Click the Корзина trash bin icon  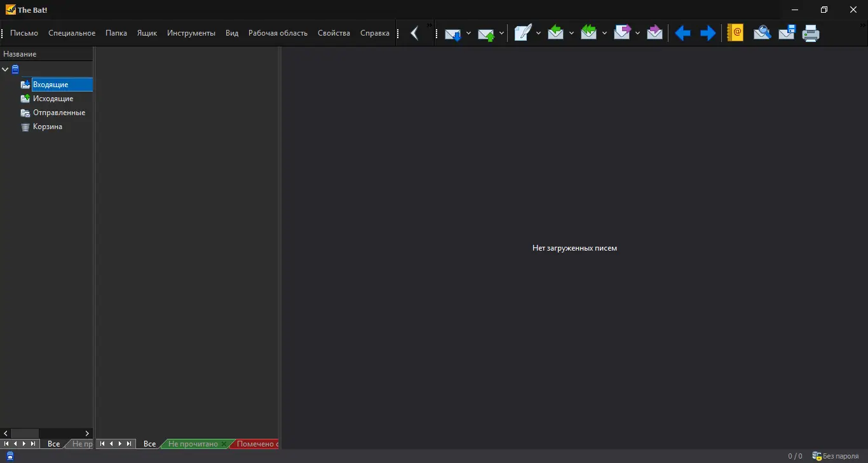pos(25,127)
